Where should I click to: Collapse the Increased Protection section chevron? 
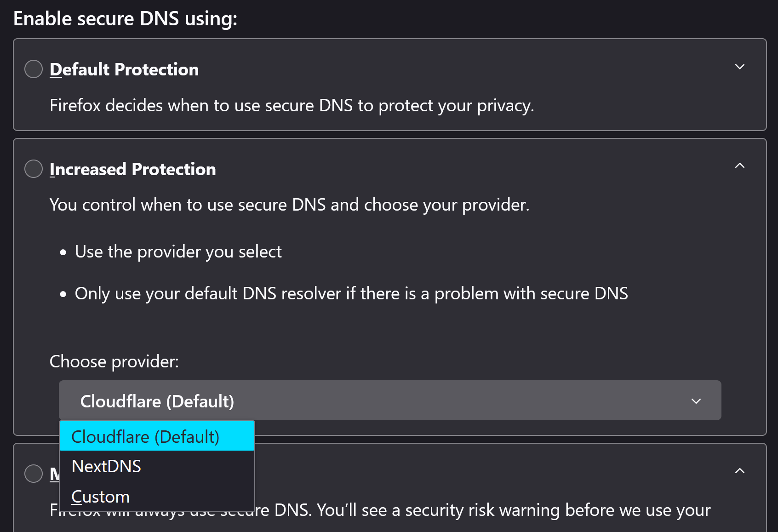pyautogui.click(x=739, y=166)
